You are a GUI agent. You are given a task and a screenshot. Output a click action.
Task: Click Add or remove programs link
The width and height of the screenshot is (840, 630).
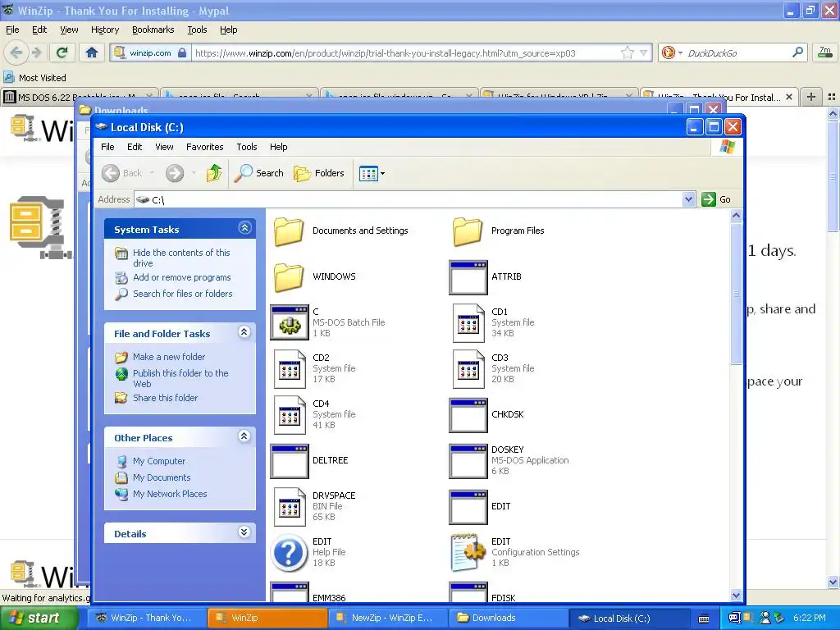coord(182,277)
